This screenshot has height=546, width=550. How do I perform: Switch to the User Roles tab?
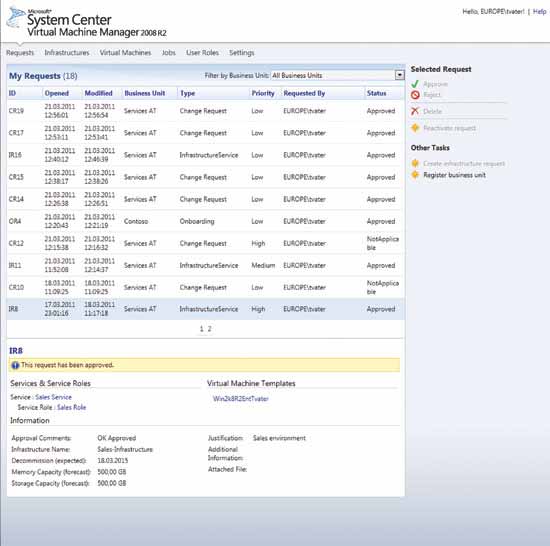point(202,53)
